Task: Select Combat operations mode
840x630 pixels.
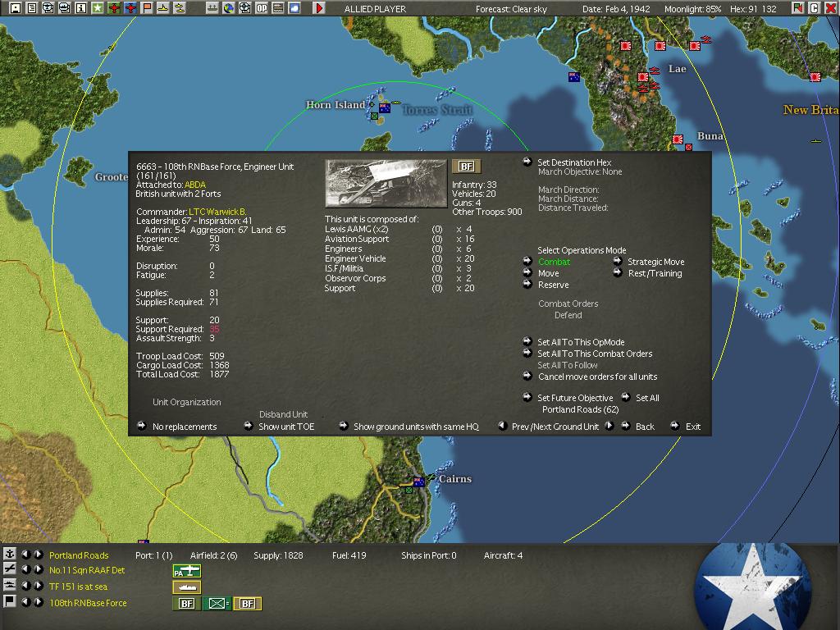Action: 554,262
